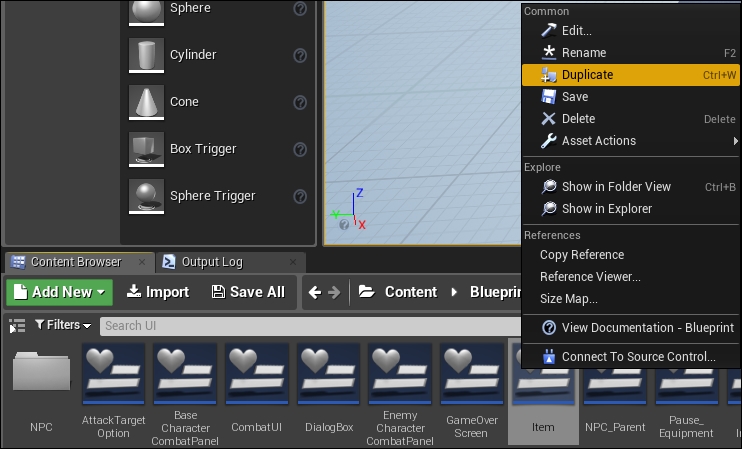Choose Edit... from the context menu
742x449 pixels.
click(630, 31)
